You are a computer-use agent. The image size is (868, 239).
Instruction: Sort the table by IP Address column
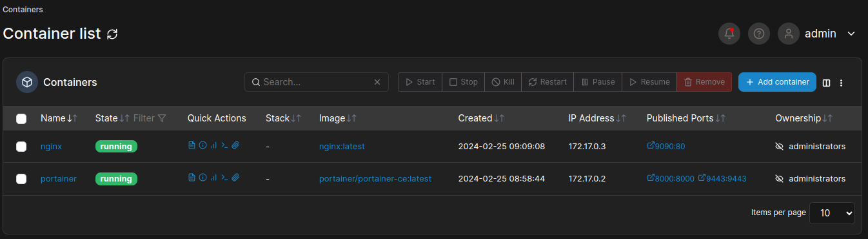[597, 118]
